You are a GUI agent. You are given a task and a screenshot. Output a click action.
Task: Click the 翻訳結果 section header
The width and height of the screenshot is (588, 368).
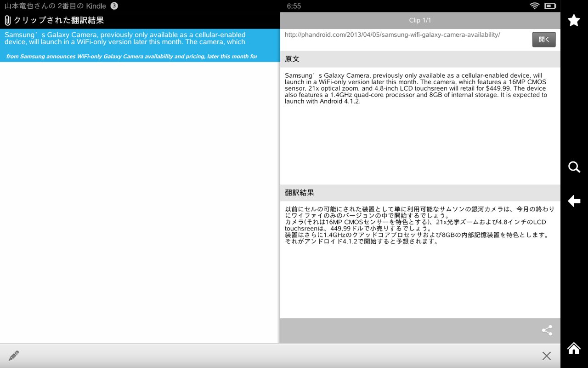420,193
